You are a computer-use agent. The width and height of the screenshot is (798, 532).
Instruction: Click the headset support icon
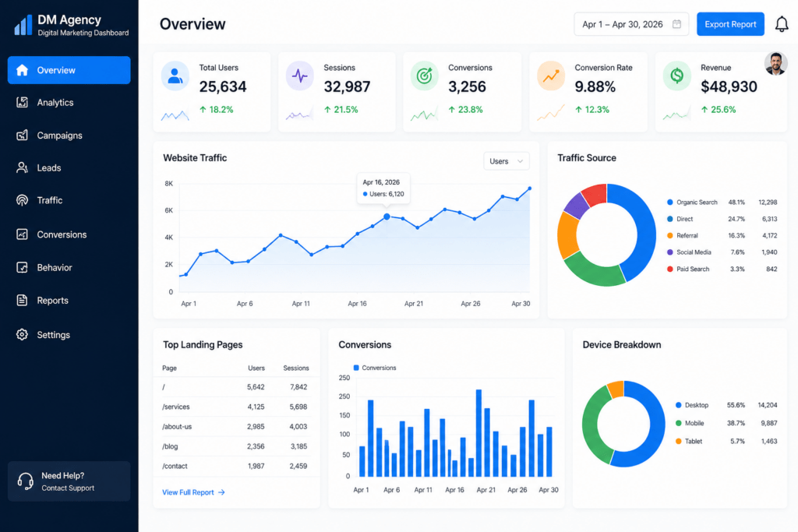pos(26,481)
